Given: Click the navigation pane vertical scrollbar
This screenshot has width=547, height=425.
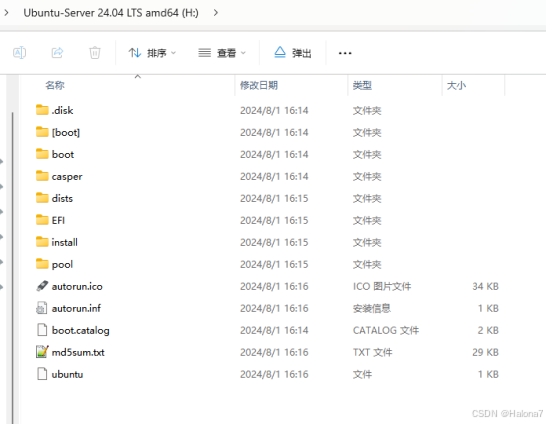Looking at the screenshot, I should [13, 267].
